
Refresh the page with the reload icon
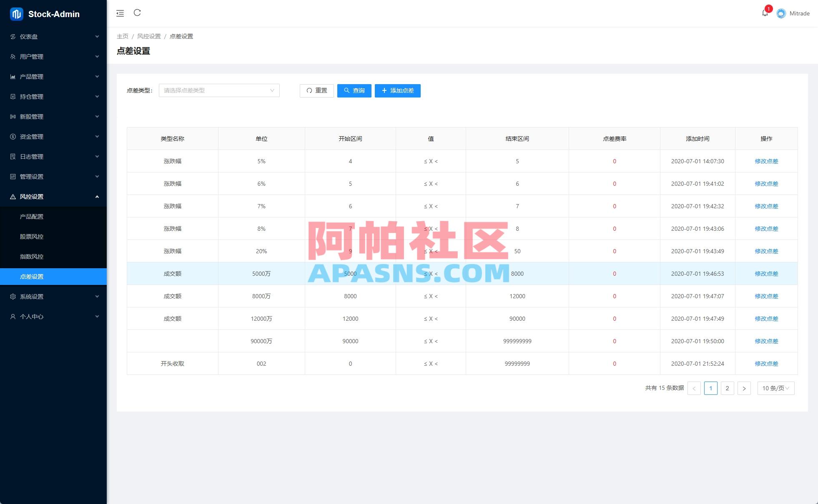(x=138, y=13)
